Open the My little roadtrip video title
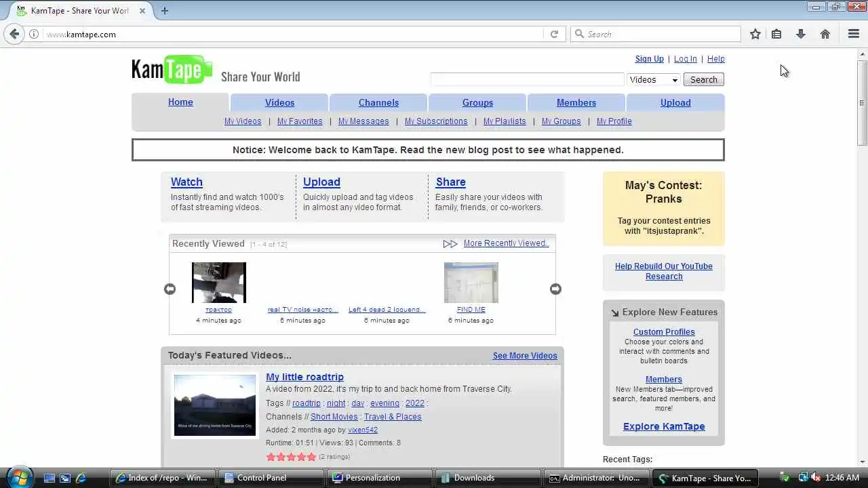 point(305,377)
